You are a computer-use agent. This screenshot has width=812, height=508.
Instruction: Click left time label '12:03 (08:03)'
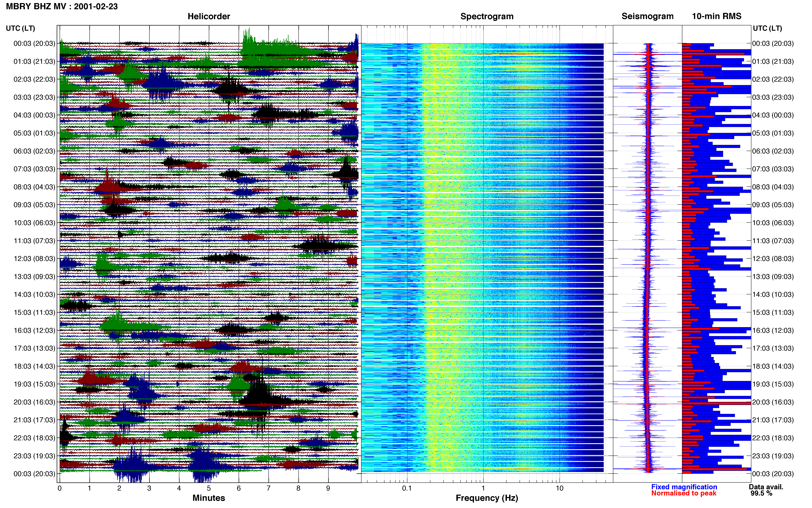pos(34,259)
